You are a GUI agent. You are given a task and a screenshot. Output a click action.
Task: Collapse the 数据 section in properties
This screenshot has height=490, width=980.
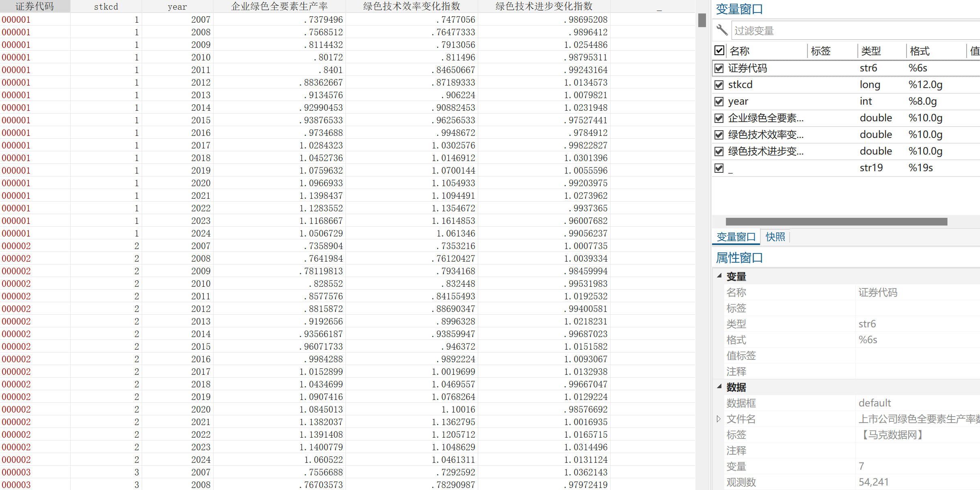(x=719, y=387)
